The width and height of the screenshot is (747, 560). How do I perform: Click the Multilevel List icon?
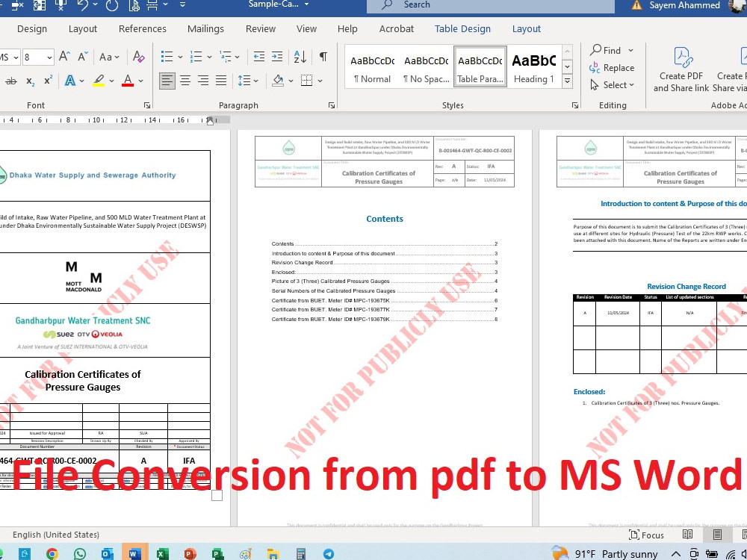226,57
